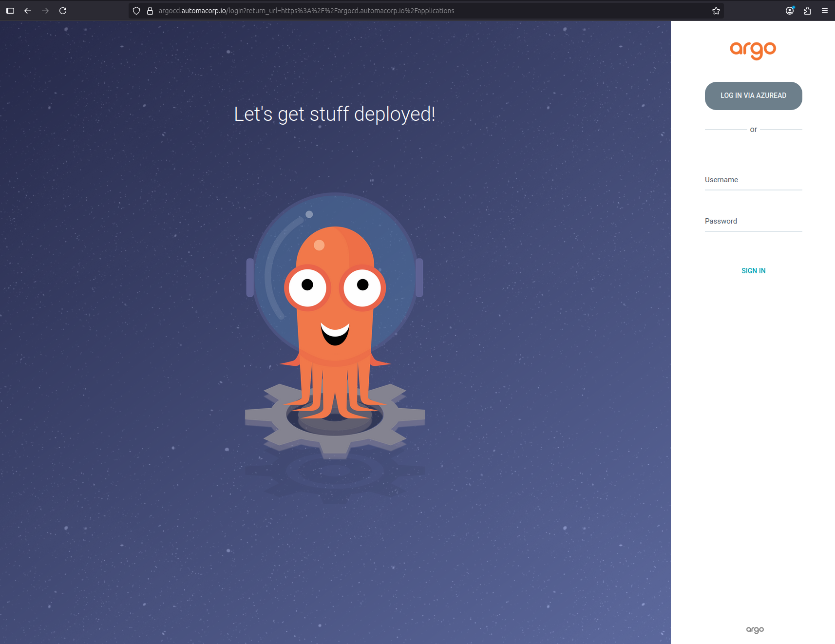Click the argocd.automacorp.io address bar
The width and height of the screenshot is (835, 644).
click(x=426, y=11)
